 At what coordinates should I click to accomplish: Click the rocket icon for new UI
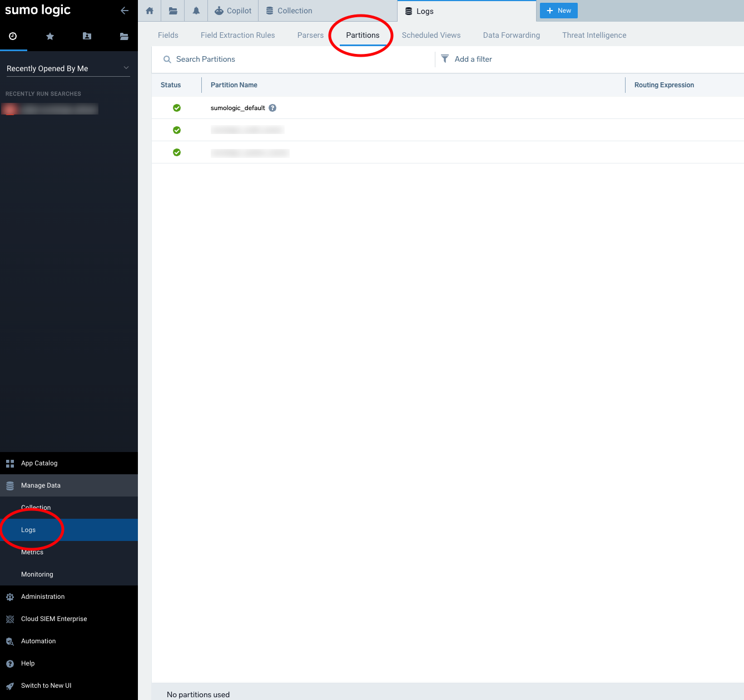(x=10, y=686)
